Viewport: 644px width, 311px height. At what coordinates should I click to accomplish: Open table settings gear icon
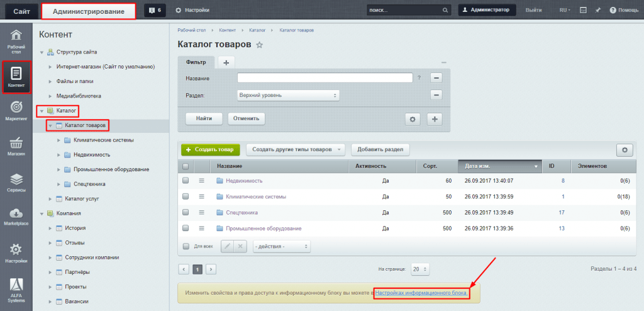[625, 150]
